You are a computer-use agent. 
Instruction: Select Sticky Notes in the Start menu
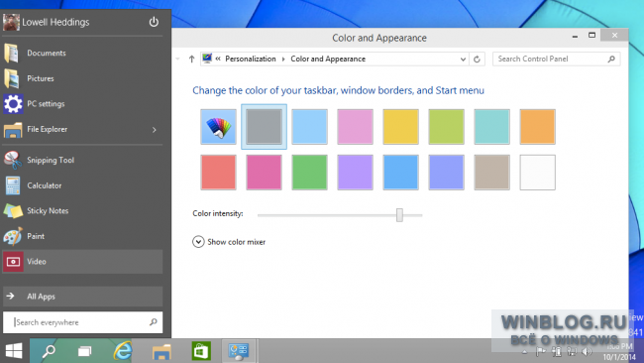coord(82,211)
